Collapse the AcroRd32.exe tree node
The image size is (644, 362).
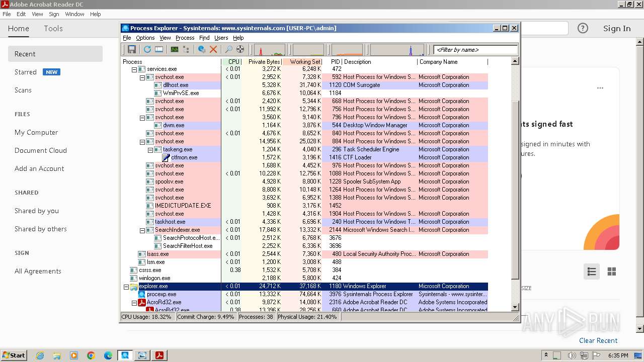[134, 303]
